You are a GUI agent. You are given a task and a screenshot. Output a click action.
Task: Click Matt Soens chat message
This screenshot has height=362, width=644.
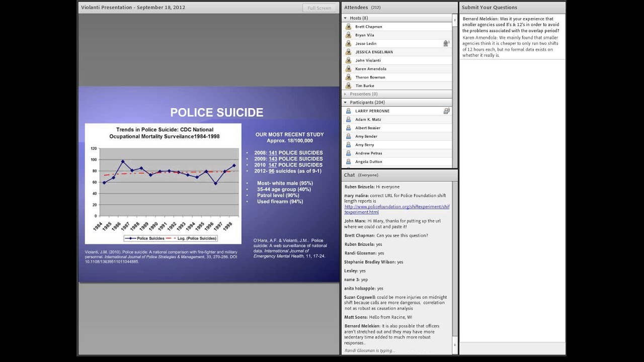coord(378,317)
